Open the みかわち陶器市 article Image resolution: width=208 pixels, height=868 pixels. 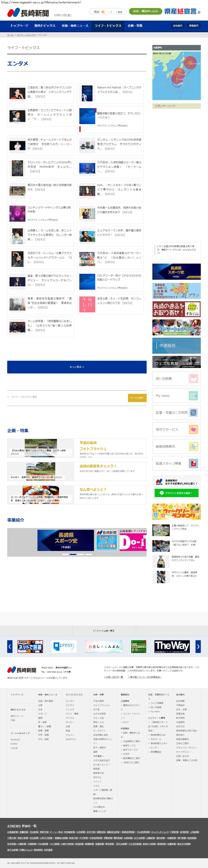point(176,545)
